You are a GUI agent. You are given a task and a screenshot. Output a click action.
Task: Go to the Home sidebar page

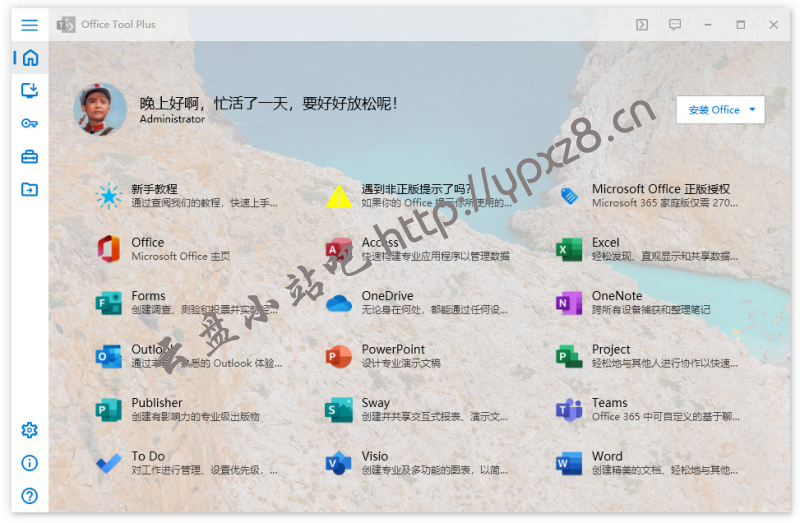[x=30, y=58]
